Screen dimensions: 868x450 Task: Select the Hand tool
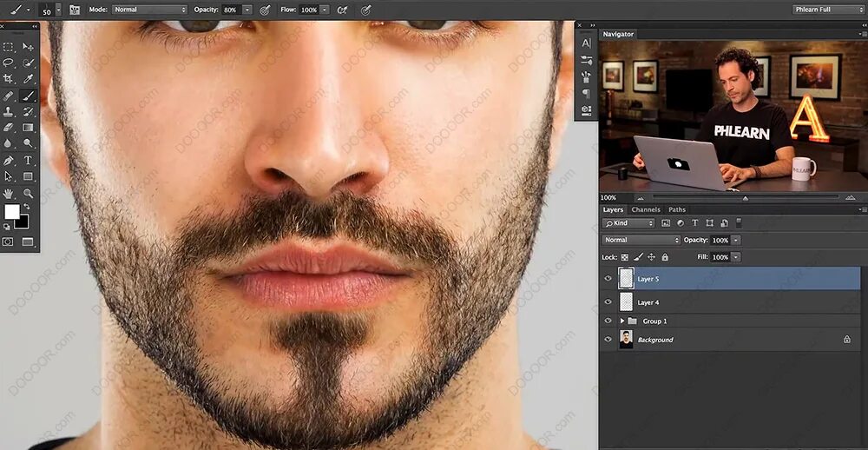tap(9, 194)
